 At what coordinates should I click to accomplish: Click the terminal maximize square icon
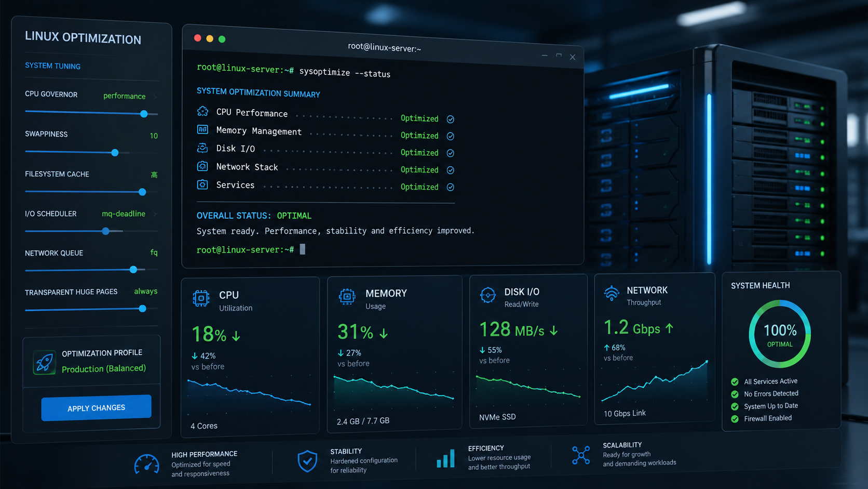point(559,55)
